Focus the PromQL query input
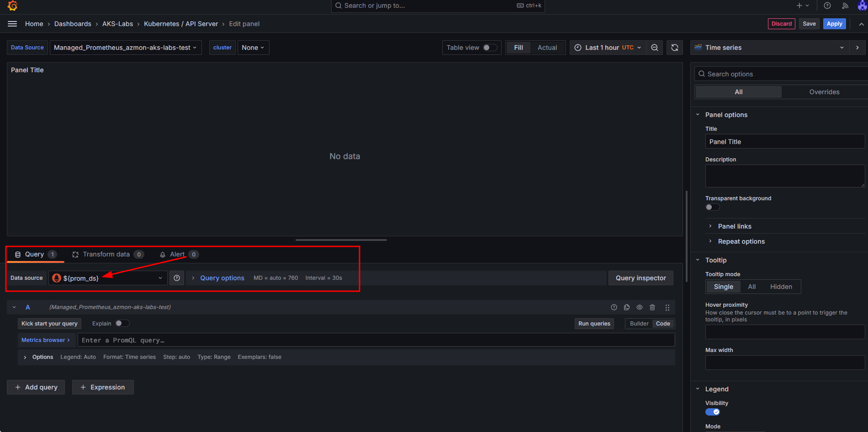868x432 pixels. tap(376, 340)
